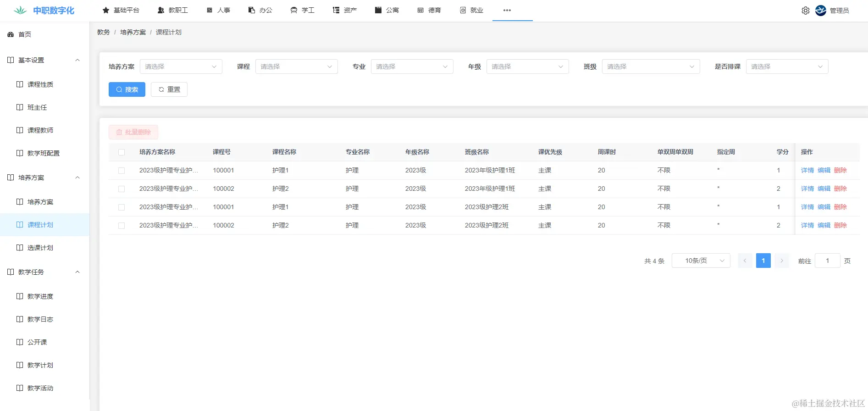Click the book icon beside 课程教师
Viewport: 868px width, 411px height.
point(20,130)
